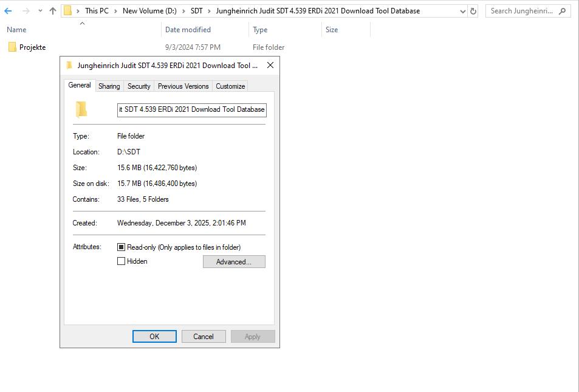The height and width of the screenshot is (392, 579).
Task: Click date 9/3/2024 7:57 PM cell
Action: point(193,47)
